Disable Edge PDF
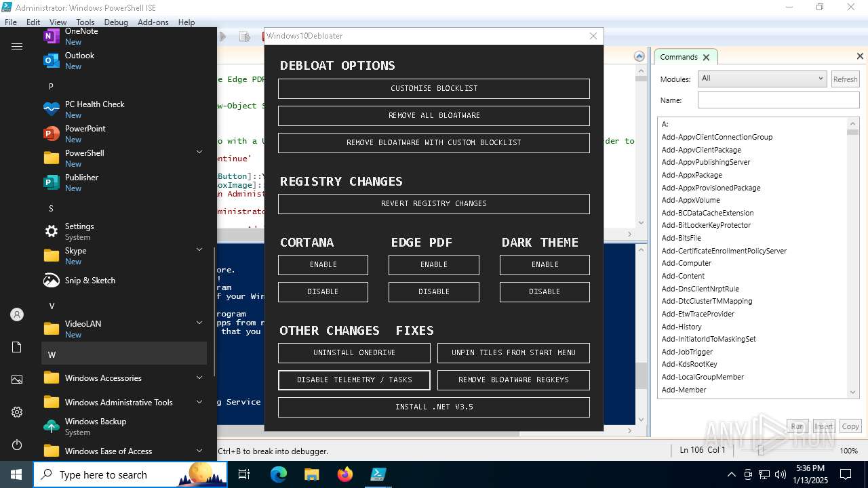Viewport: 868px width, 488px height. pos(434,292)
